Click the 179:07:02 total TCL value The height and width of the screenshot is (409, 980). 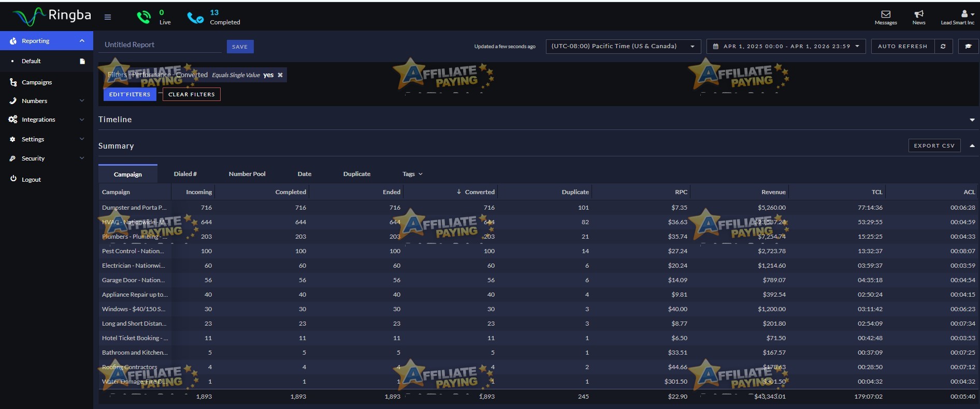(x=869, y=397)
